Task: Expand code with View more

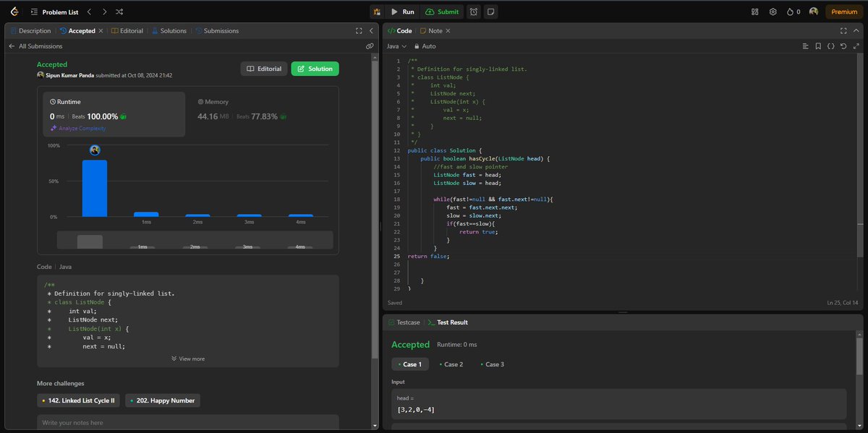Action: click(x=188, y=359)
